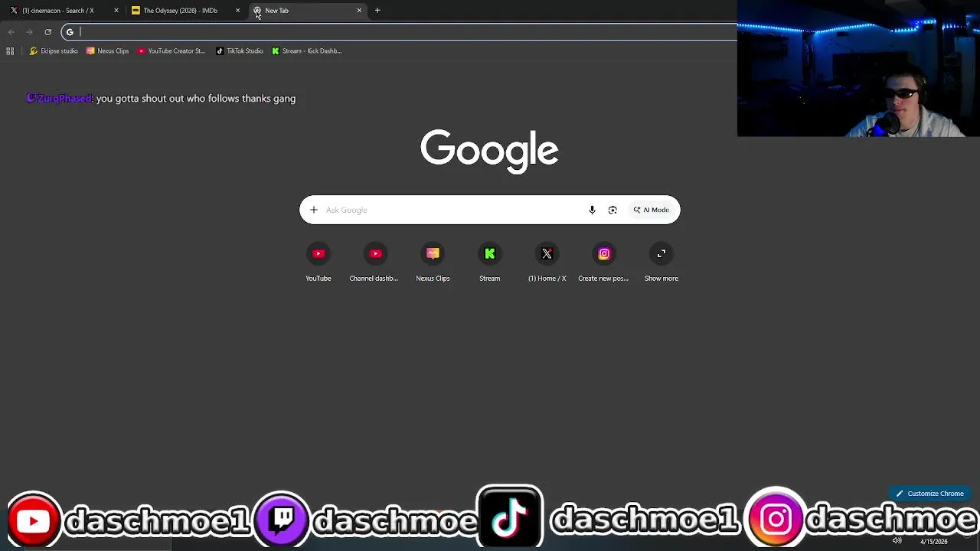Reload the current page
The height and width of the screenshot is (551, 980).
click(47, 32)
